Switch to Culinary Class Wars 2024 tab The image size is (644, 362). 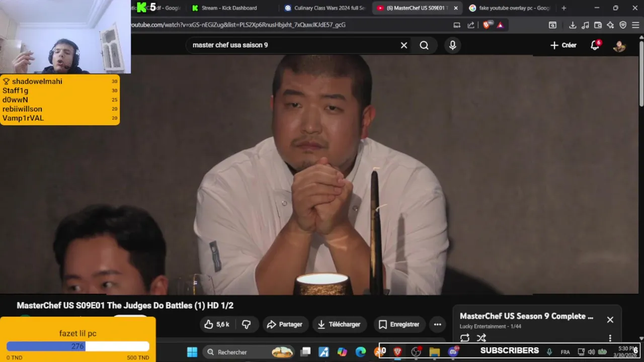325,8
